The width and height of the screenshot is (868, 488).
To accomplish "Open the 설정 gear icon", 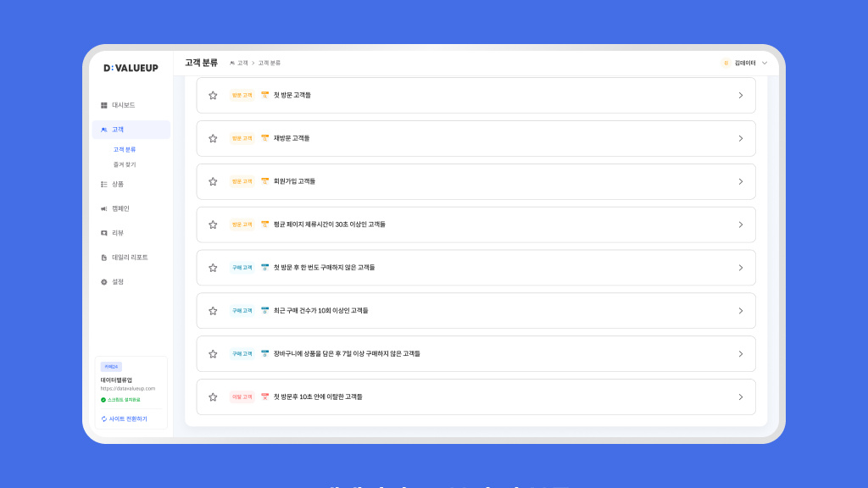I will 104,281.
